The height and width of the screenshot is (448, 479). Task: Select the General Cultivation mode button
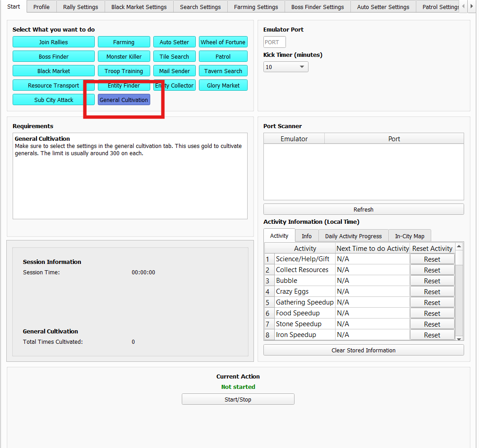(x=124, y=100)
